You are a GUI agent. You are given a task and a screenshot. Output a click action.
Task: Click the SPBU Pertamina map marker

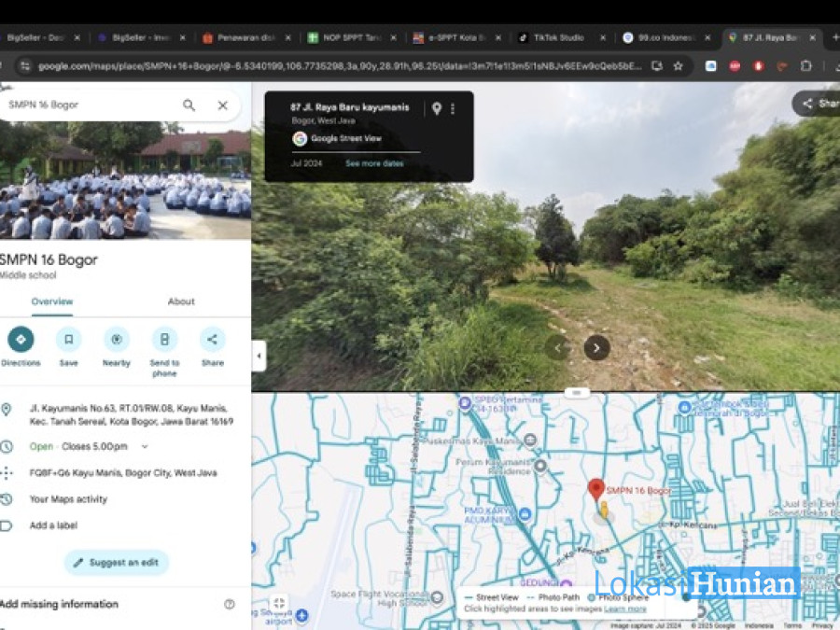pyautogui.click(x=465, y=403)
